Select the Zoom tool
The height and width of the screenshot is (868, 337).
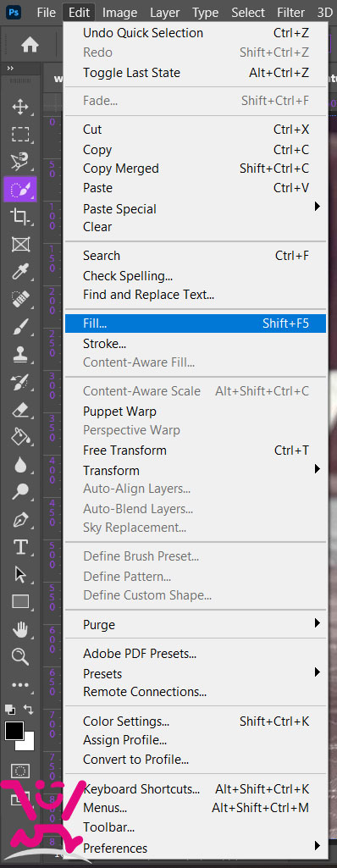[x=20, y=656]
